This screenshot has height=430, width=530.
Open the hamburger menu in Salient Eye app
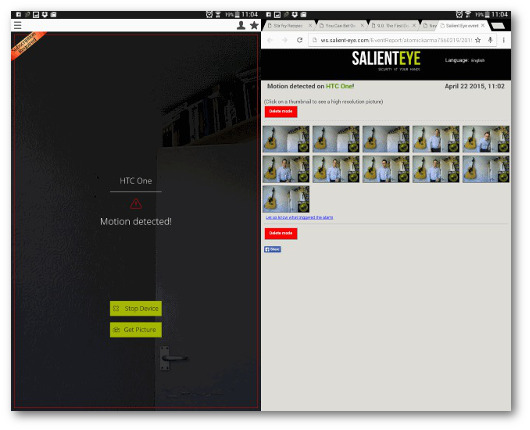(18, 25)
